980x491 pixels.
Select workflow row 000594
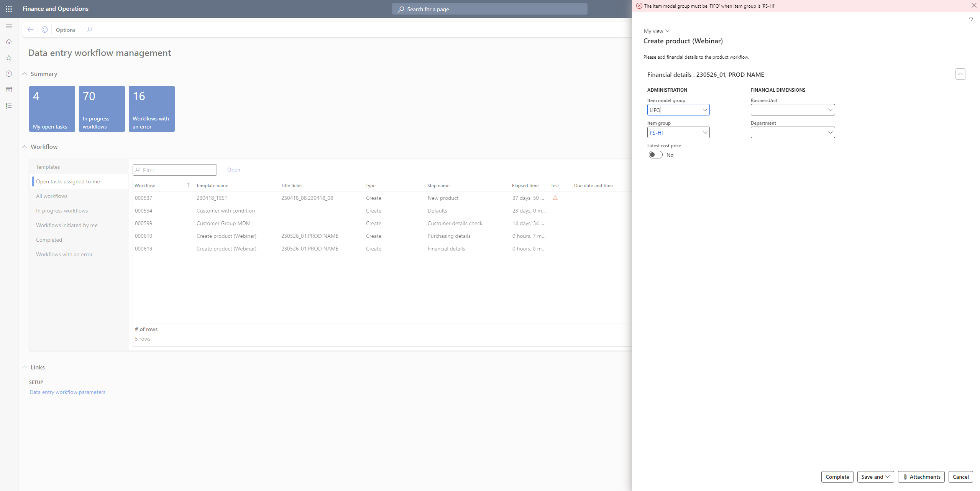tap(382, 211)
